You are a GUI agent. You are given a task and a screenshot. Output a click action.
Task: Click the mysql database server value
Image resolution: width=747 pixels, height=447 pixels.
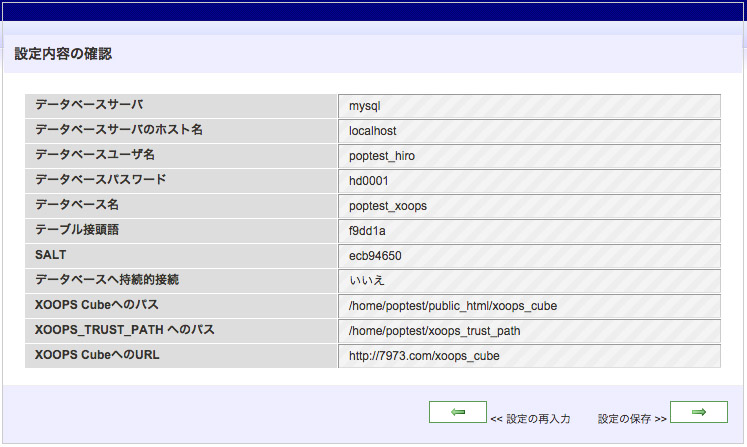tap(365, 106)
